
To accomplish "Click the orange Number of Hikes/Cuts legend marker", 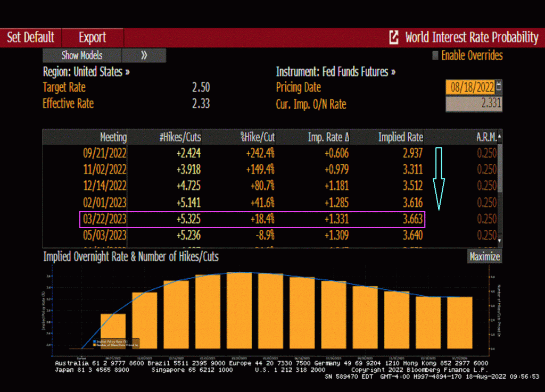I will pyautogui.click(x=95, y=345).
